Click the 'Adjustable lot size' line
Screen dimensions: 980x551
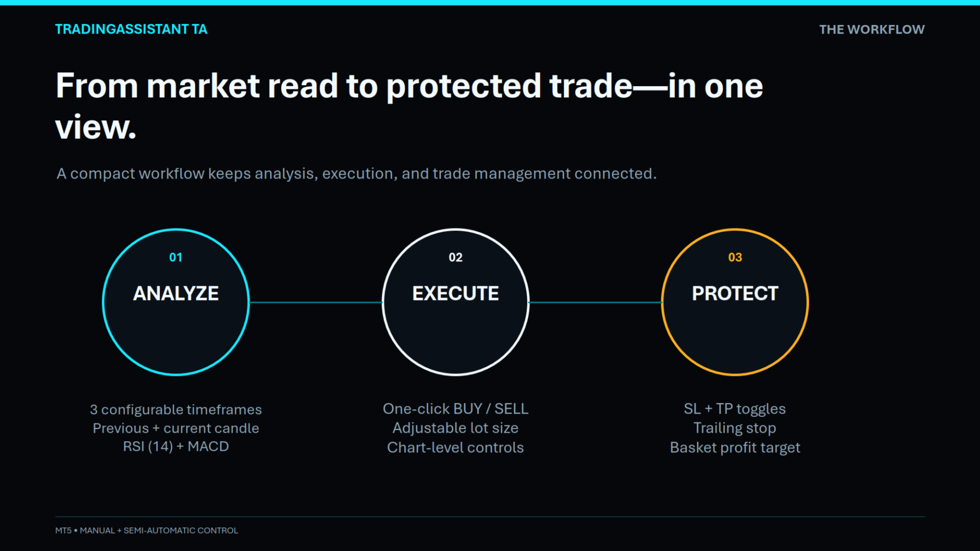tap(455, 428)
